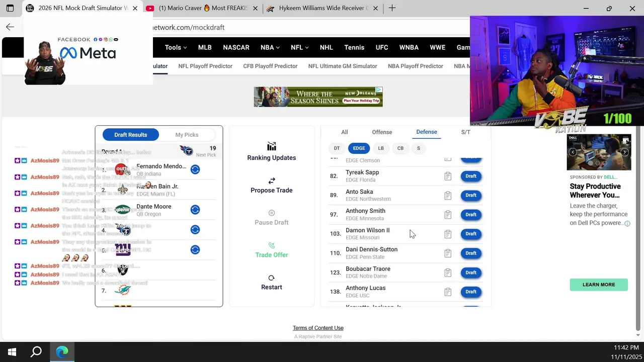Open notes clipboard for Tyreak Sapp
644x362 pixels.
click(x=448, y=176)
